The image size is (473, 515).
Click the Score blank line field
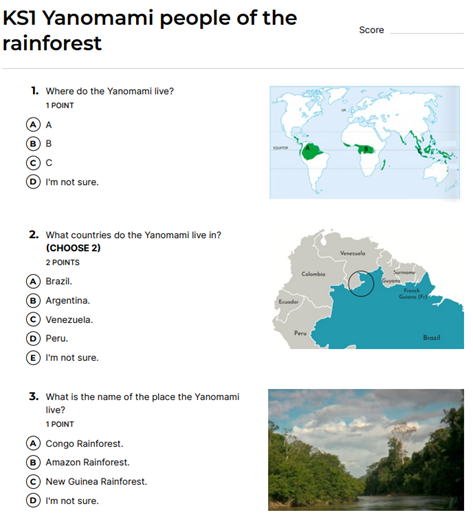(427, 30)
